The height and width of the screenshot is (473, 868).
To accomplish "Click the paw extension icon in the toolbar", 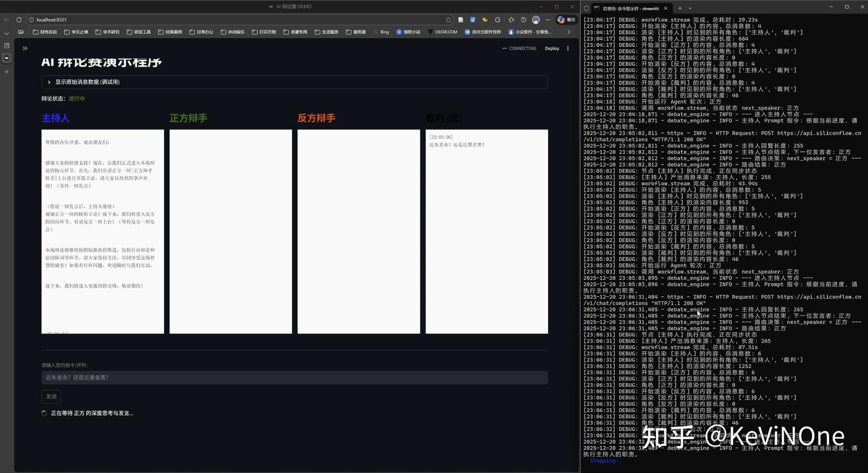I will click(485, 19).
